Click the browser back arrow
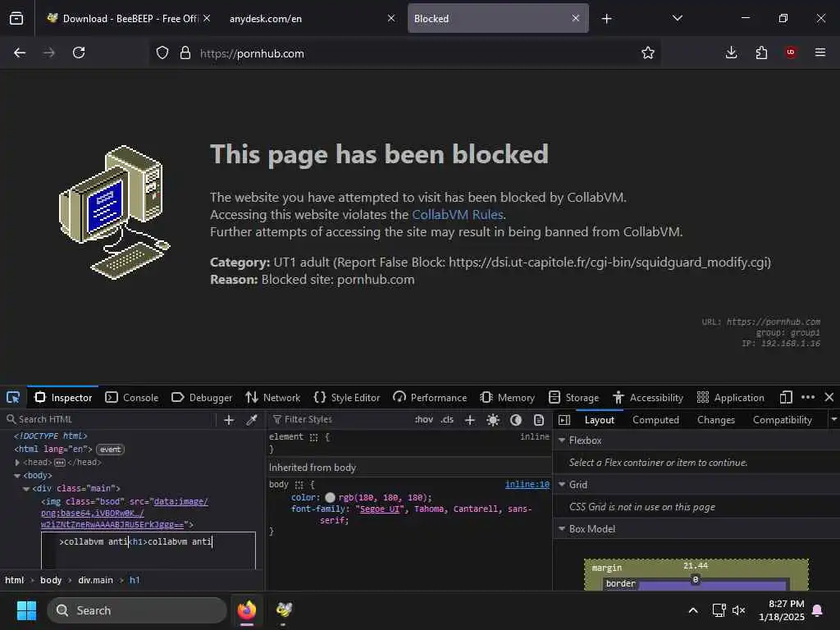The height and width of the screenshot is (630, 840). coord(20,52)
